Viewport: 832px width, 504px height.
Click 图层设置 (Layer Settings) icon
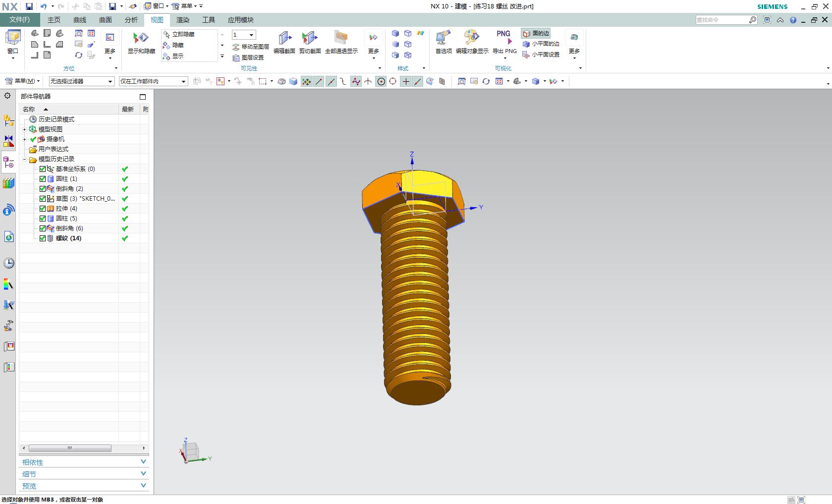[x=248, y=57]
